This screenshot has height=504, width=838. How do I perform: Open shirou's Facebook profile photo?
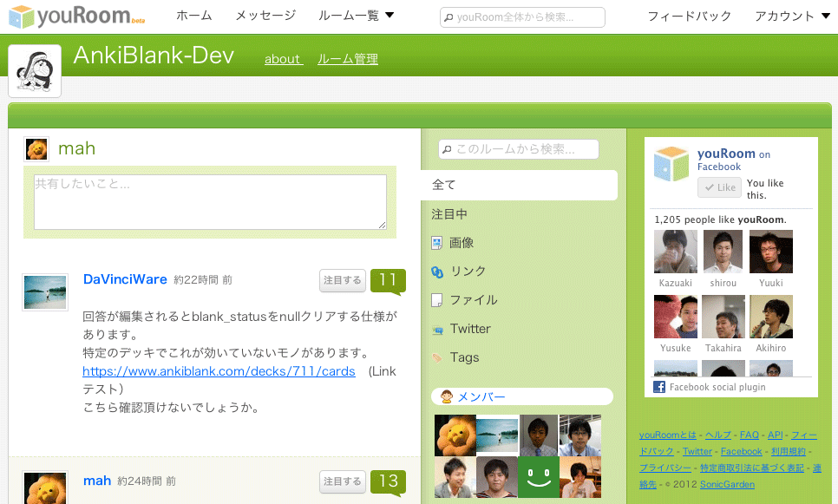point(723,252)
